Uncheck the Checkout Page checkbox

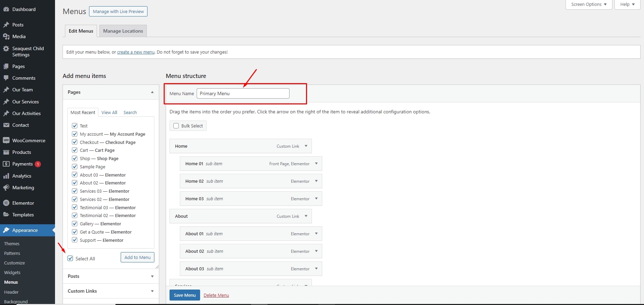[75, 142]
